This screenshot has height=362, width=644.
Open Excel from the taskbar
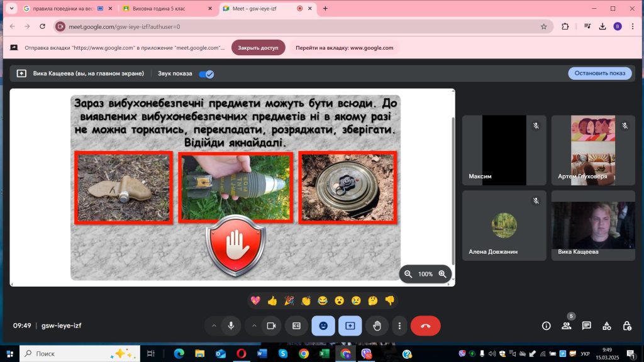pyautogui.click(x=325, y=354)
